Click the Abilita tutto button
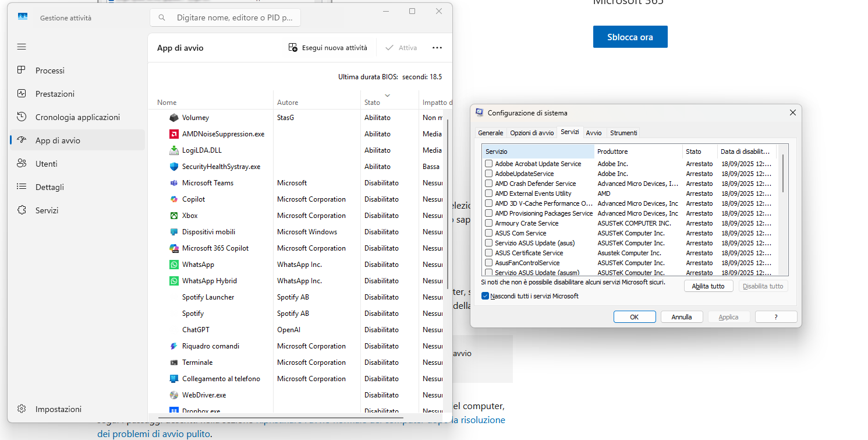This screenshot has width=868, height=440. point(708,286)
